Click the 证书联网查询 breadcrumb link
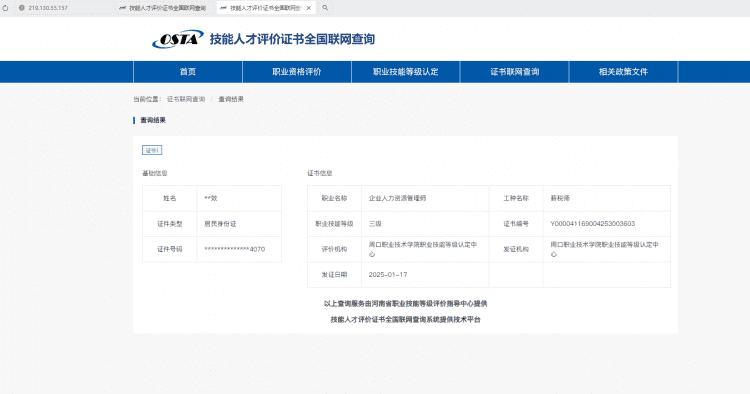 [x=186, y=99]
